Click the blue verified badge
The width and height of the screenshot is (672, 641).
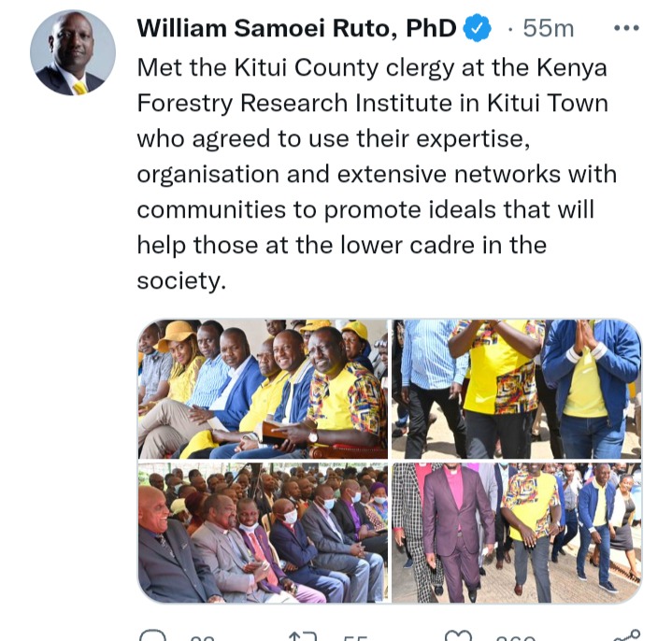click(478, 28)
